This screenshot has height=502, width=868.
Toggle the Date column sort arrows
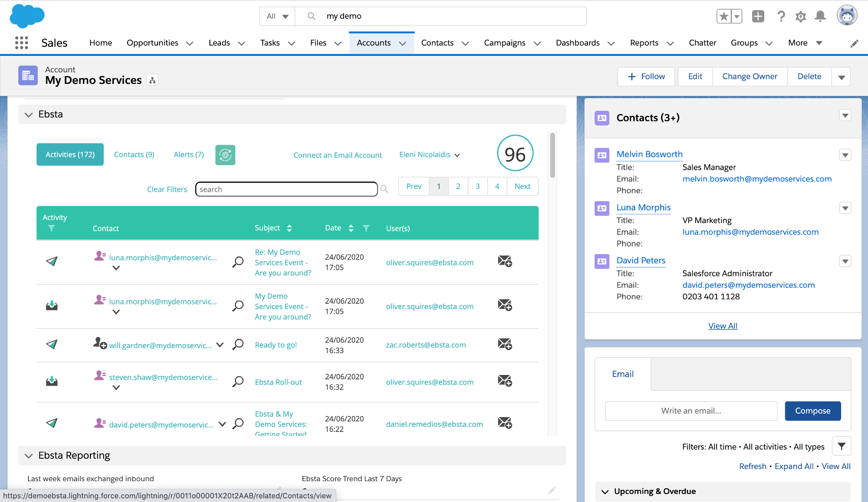[x=351, y=228]
